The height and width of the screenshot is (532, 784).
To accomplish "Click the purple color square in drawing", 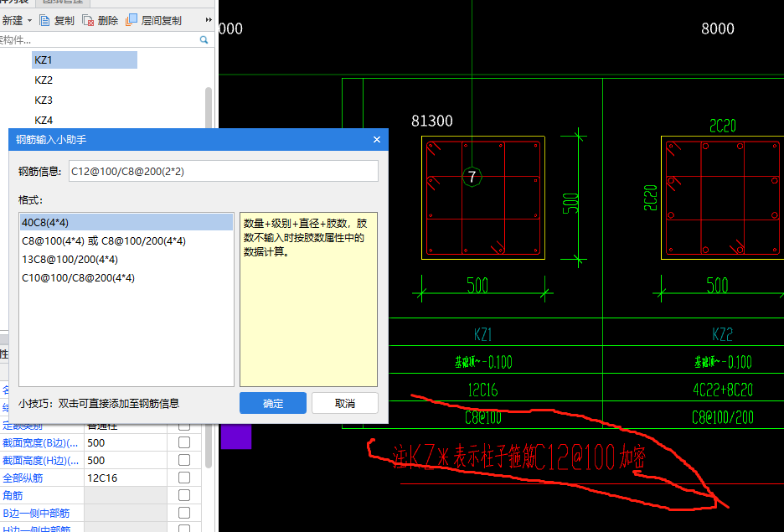I will click(x=236, y=436).
